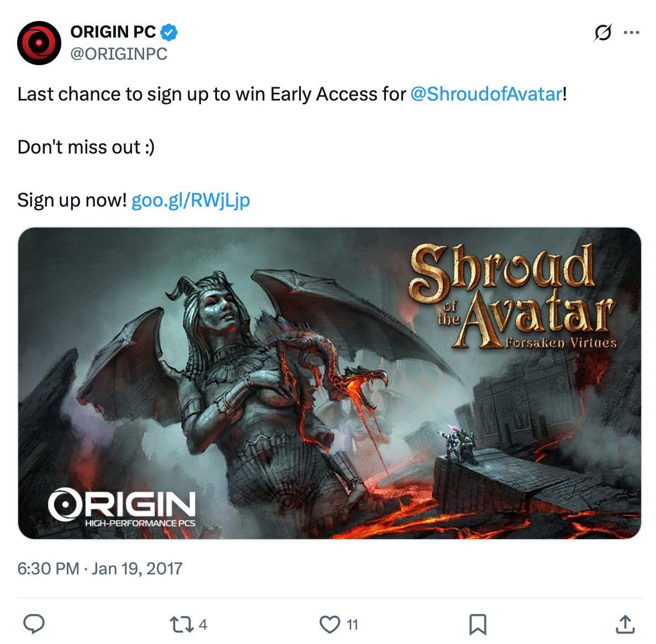Viewport: 656px width, 644px height.
Task: Click the Shroud of the Avatar logo in image
Action: coord(513,297)
